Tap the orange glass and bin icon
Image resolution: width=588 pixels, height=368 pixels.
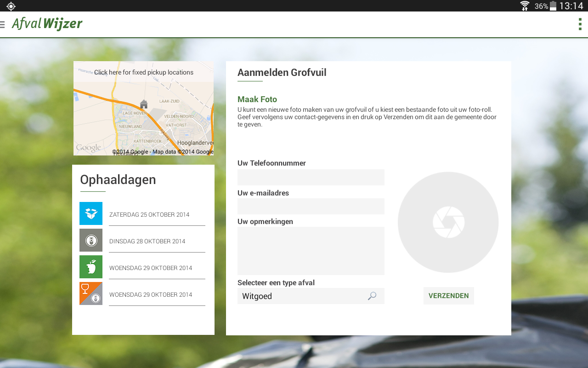pyautogui.click(x=91, y=293)
